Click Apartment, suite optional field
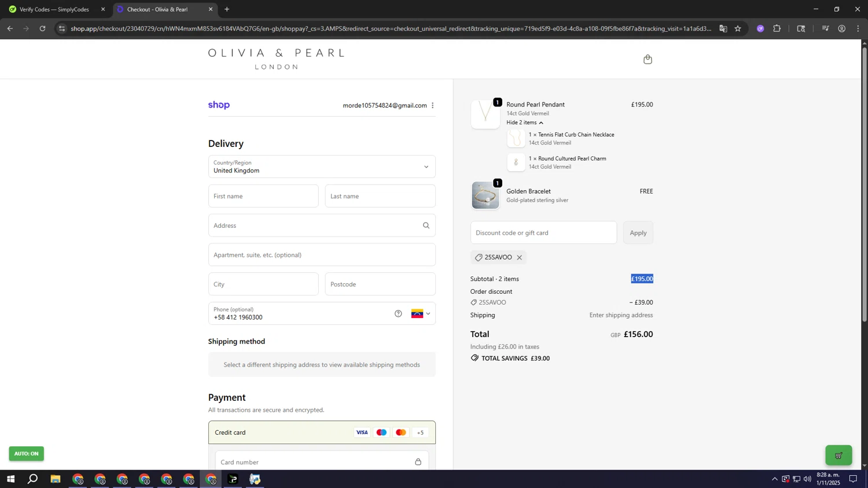The image size is (868, 488). click(322, 255)
